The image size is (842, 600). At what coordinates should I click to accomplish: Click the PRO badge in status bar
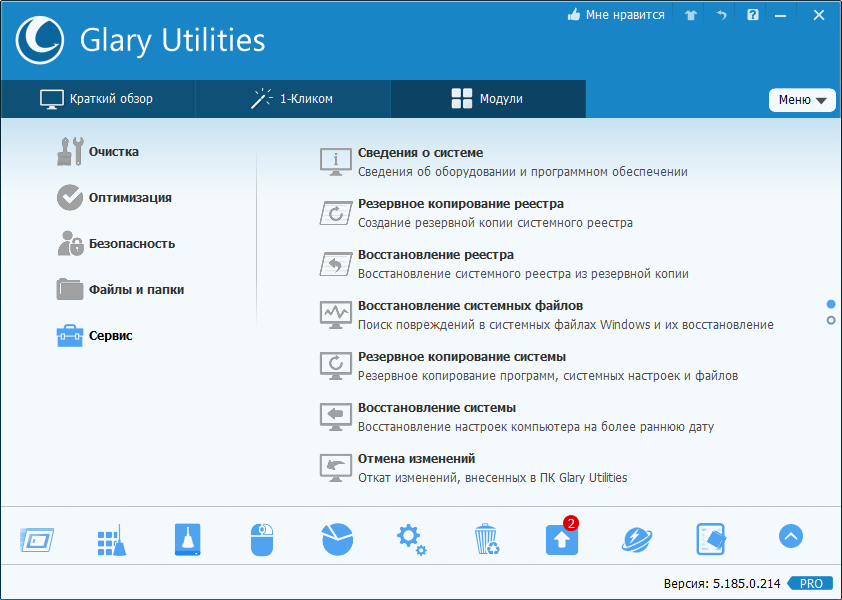pyautogui.click(x=811, y=583)
